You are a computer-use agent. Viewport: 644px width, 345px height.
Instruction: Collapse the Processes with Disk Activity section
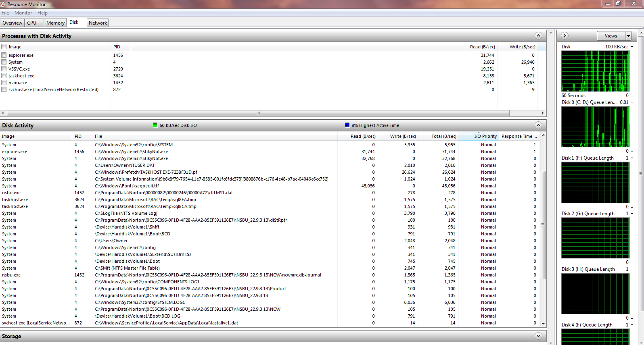(x=538, y=36)
